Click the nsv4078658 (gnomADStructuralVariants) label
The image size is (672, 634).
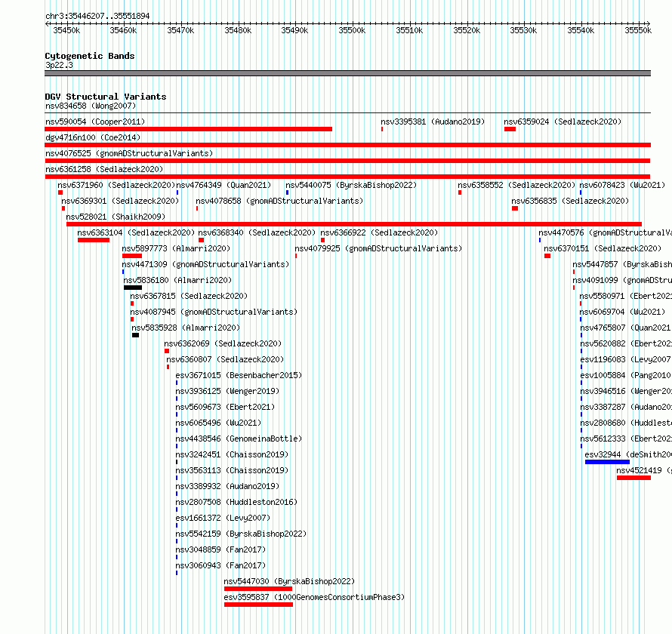(x=279, y=201)
